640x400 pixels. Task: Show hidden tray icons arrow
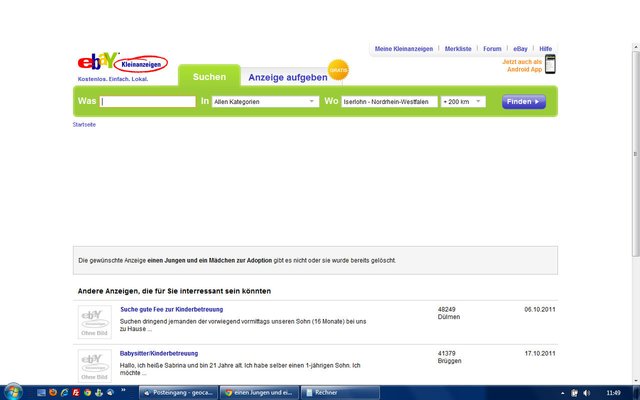pos(563,393)
